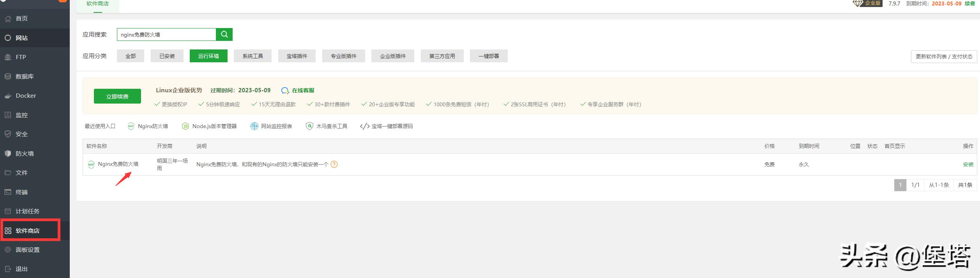The image size is (980, 278).
Task: Click the 软件名称 column header
Action: pos(97,146)
